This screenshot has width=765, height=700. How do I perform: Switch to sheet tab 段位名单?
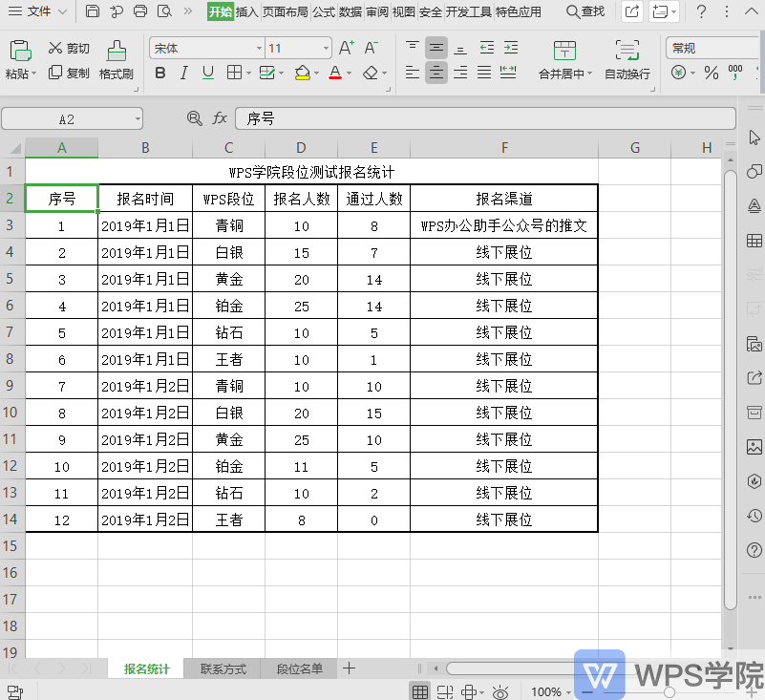pos(300,668)
